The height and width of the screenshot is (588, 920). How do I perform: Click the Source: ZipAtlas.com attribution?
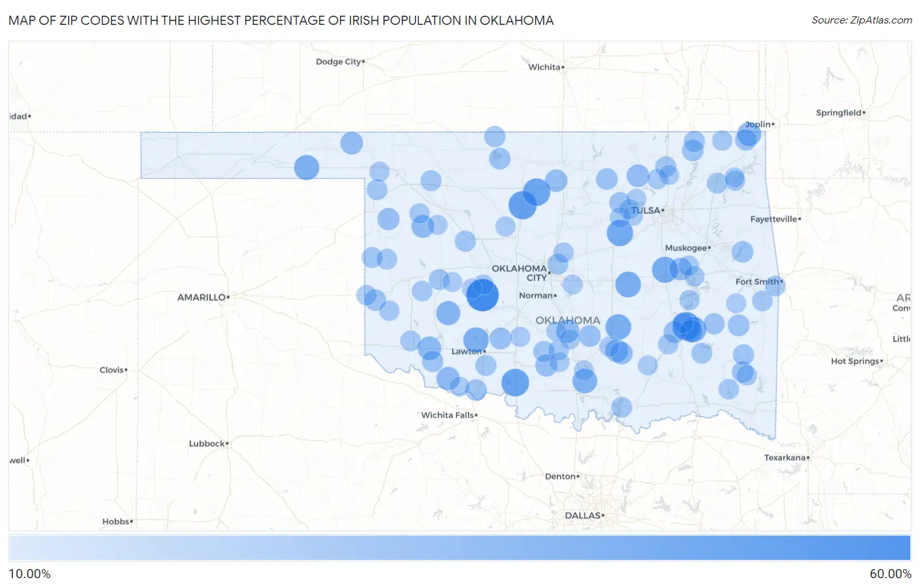click(862, 20)
